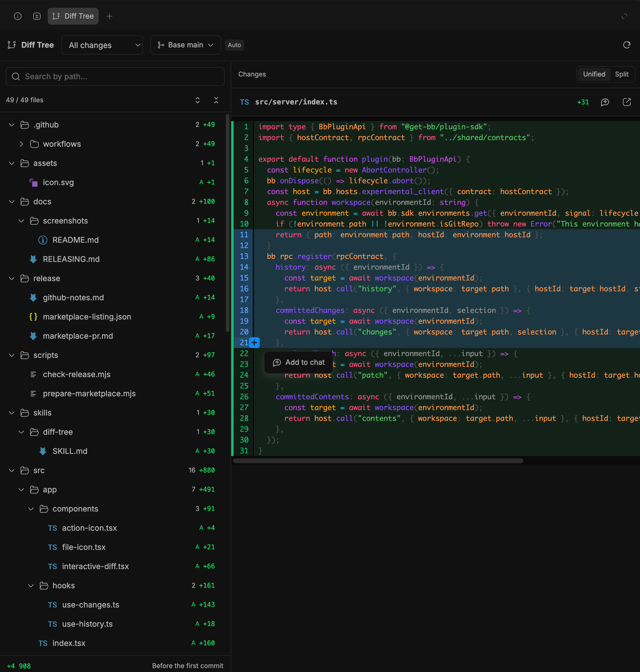Click Add to chat popup button
Screen dimensions: 640x672
298,362
